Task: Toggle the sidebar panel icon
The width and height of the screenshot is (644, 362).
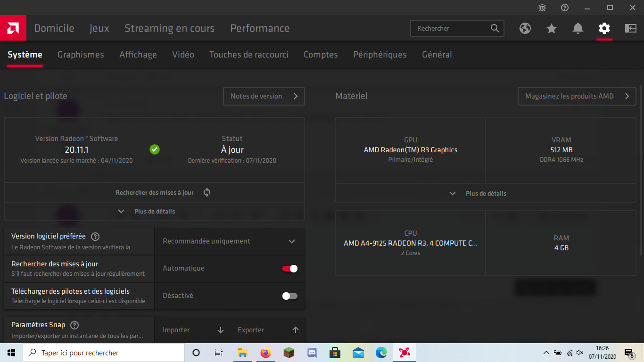Action: pos(631,28)
